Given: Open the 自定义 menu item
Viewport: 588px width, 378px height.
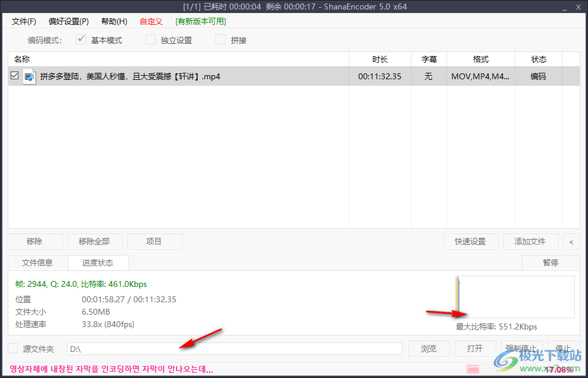Looking at the screenshot, I should pyautogui.click(x=151, y=22).
